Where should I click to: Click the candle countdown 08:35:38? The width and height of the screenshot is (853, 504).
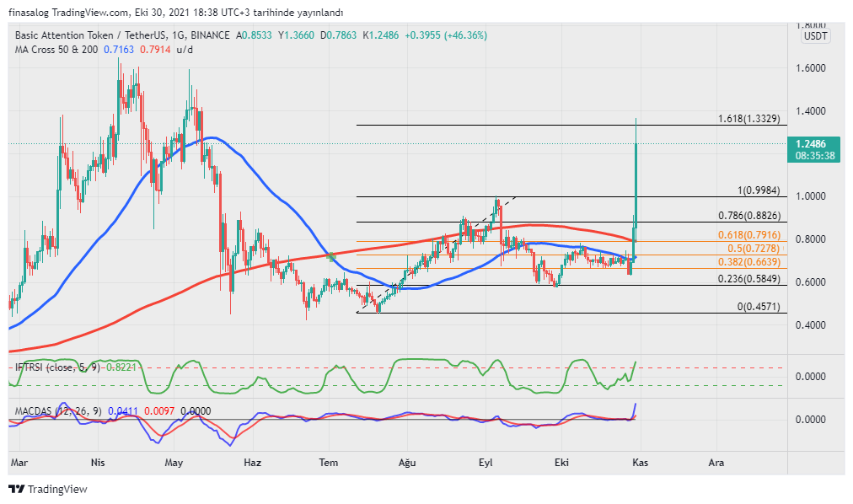click(814, 156)
